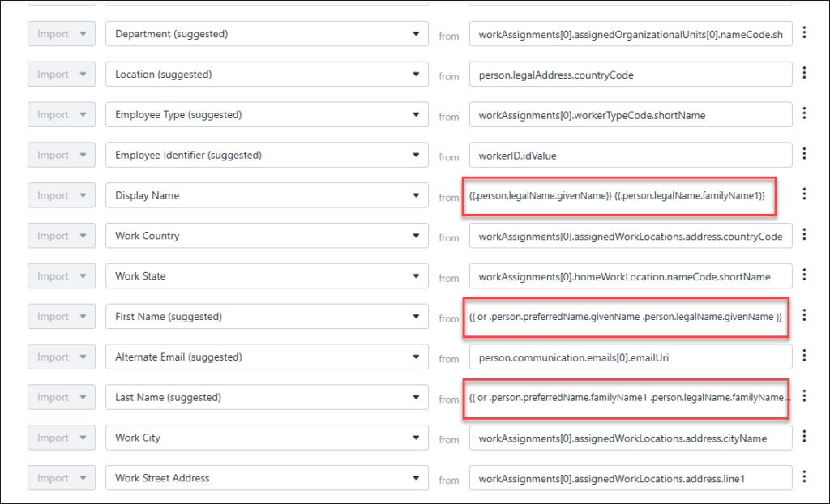
Task: Edit the workerID.idValue source field
Action: [630, 155]
